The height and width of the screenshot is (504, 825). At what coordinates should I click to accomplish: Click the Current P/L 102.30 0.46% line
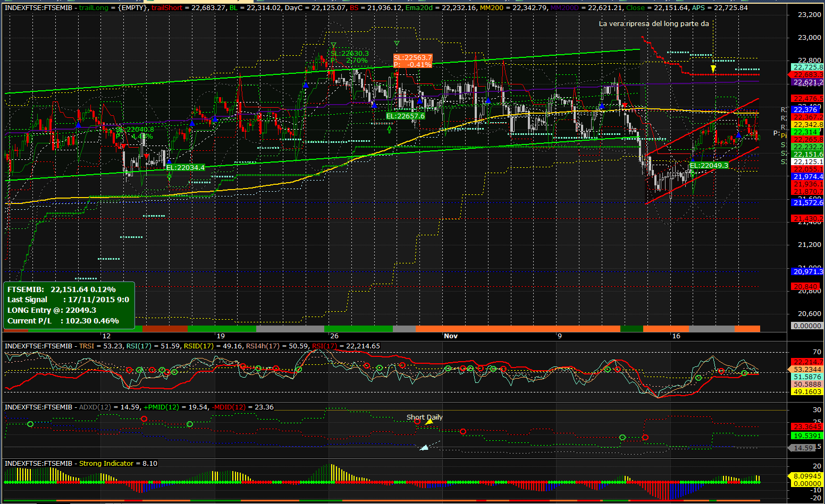pos(63,321)
